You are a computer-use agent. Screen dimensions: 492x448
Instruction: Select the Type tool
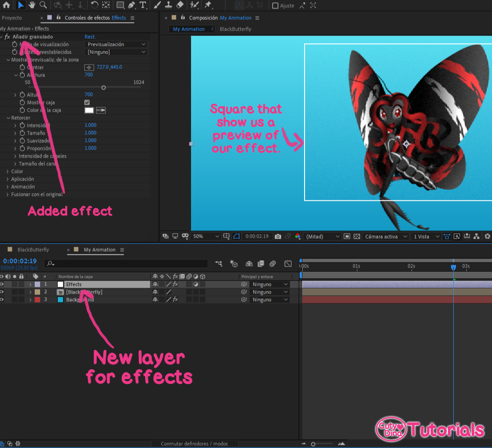(144, 5)
